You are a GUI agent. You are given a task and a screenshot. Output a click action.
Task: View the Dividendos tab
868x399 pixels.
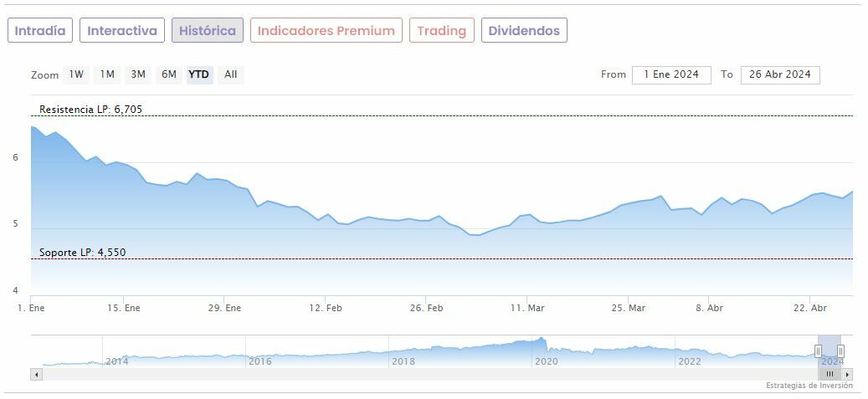(x=524, y=31)
